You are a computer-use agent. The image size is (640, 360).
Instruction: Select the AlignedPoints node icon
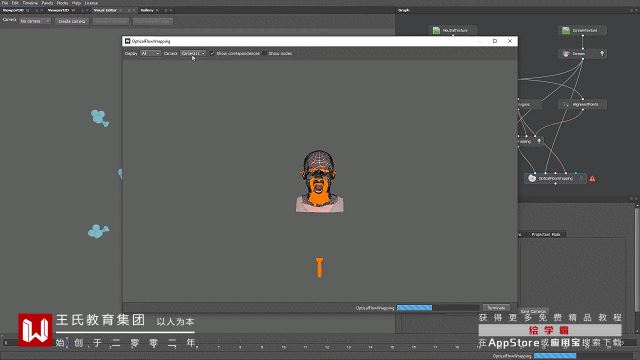(566, 104)
